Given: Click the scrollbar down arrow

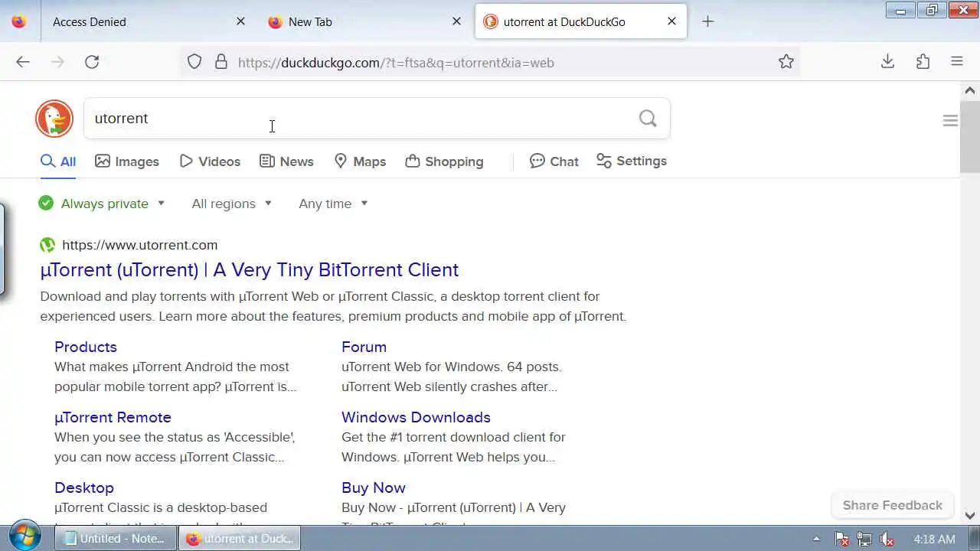Looking at the screenshot, I should pyautogui.click(x=970, y=516).
